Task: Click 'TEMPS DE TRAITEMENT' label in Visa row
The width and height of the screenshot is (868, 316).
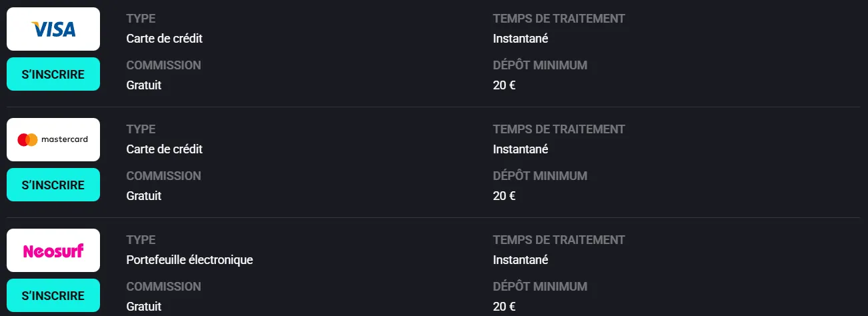Action: pyautogui.click(x=559, y=19)
